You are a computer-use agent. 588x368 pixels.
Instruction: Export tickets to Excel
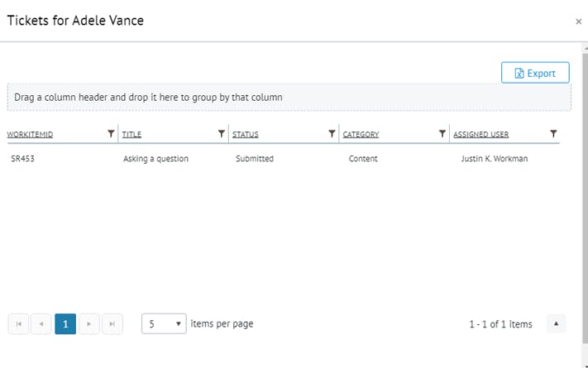point(535,73)
